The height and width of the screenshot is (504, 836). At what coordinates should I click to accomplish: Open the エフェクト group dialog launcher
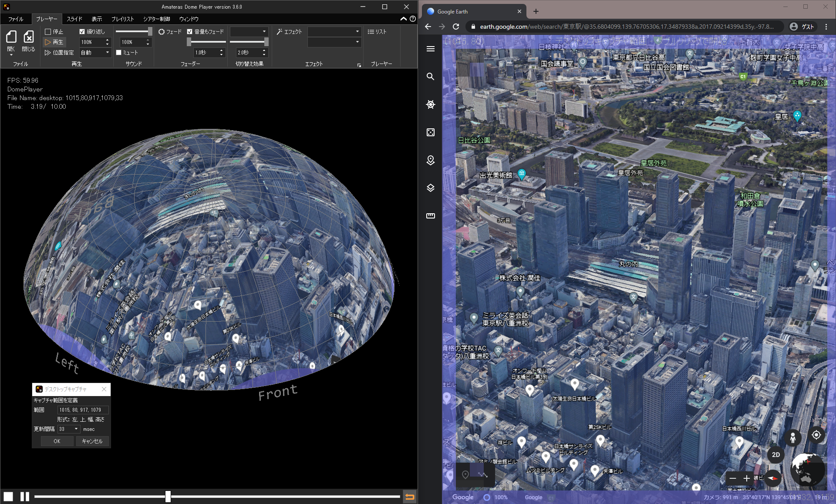click(359, 65)
